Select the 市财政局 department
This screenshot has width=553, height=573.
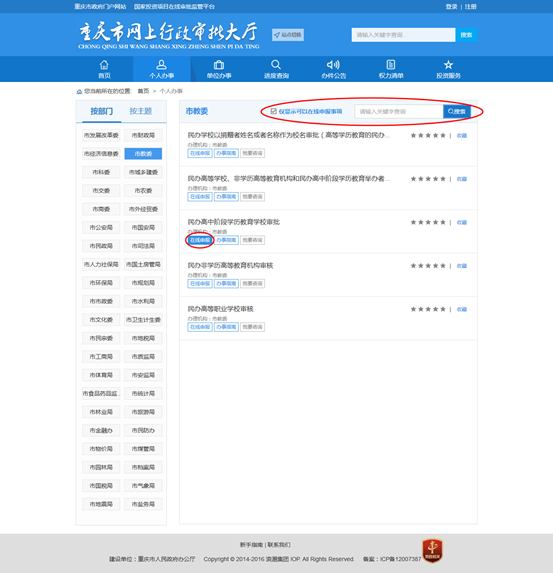click(x=143, y=135)
